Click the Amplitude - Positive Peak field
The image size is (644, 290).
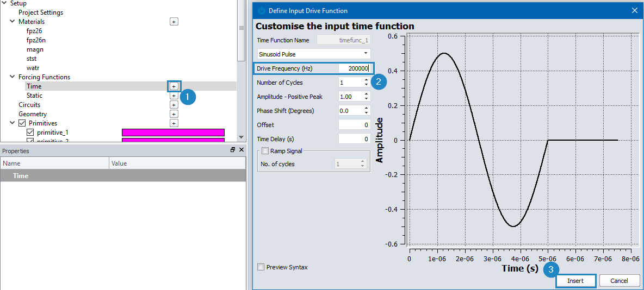pos(351,96)
